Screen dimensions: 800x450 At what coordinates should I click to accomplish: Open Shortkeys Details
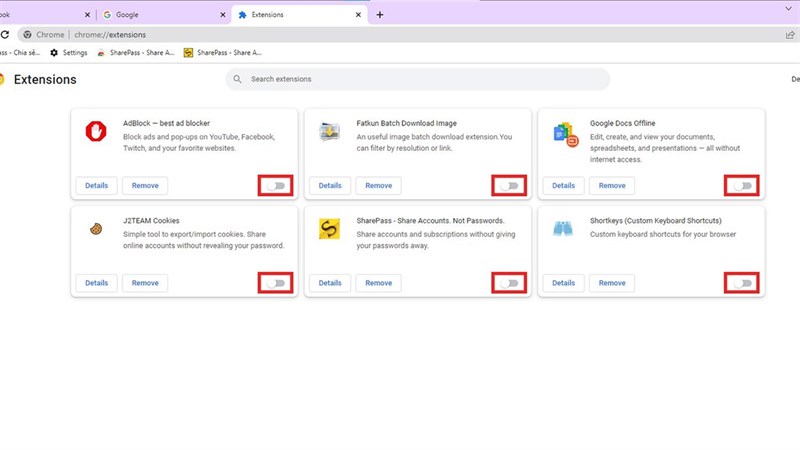click(563, 283)
